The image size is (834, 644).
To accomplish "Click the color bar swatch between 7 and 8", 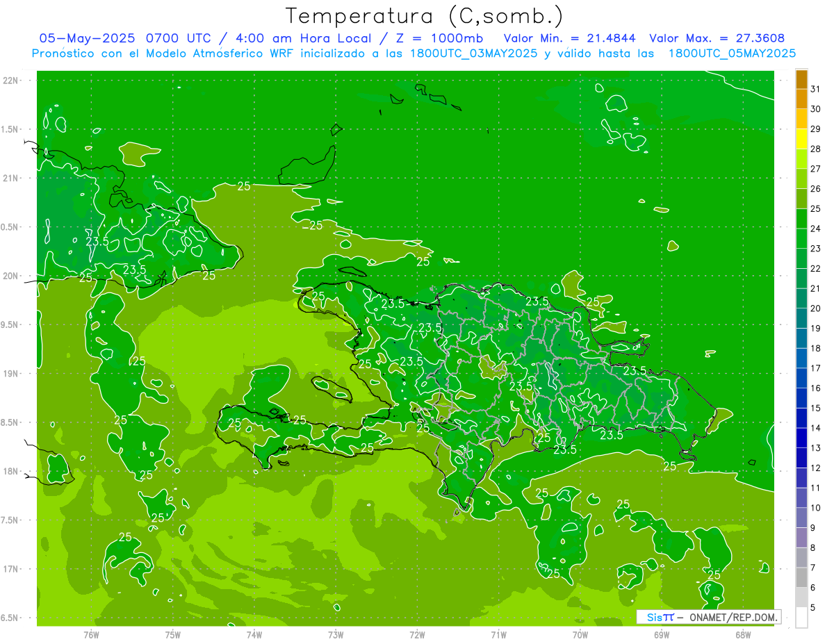I will click(801, 558).
